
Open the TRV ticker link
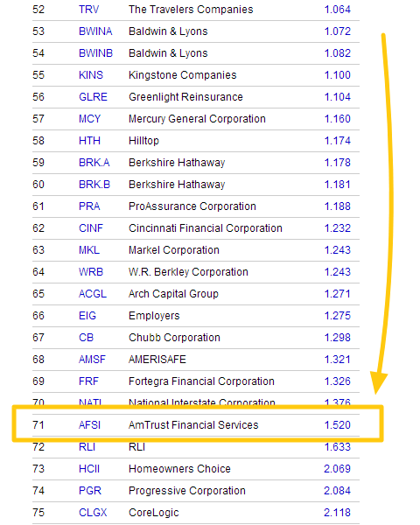(x=88, y=10)
